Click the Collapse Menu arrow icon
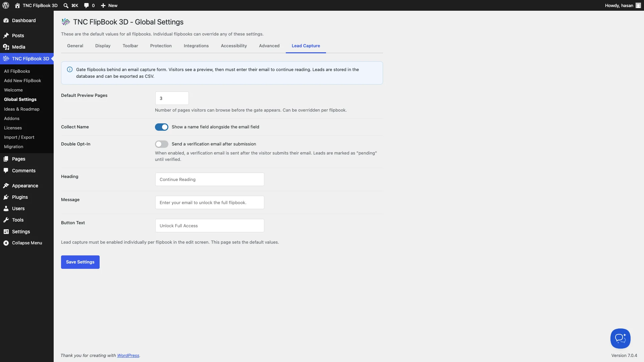Viewport: 644px width, 362px height. tap(6, 243)
